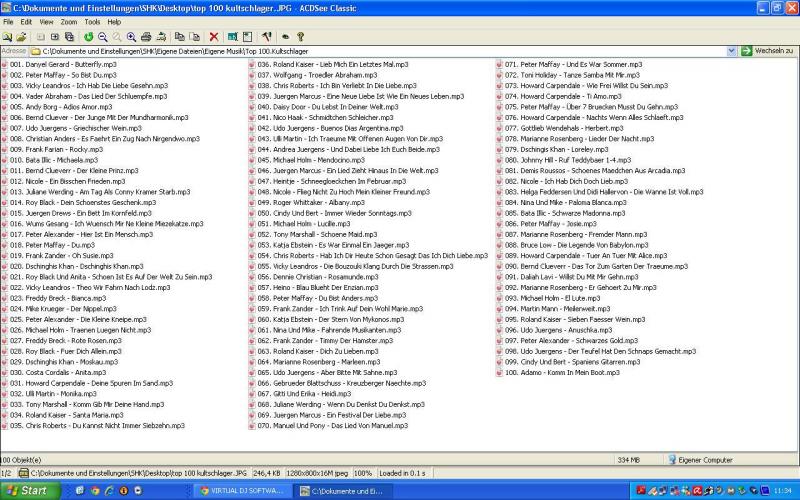This screenshot has width=800, height=500.
Task: Open the File menu
Action: click(8, 22)
